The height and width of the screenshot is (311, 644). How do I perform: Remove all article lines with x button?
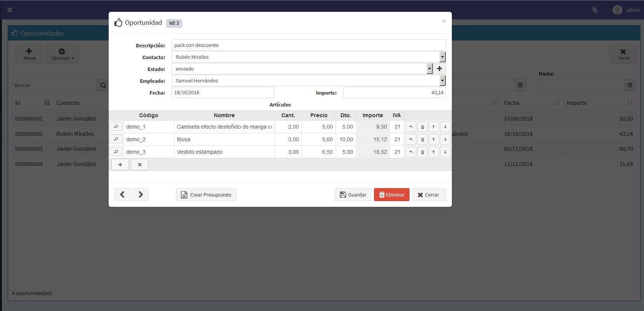[140, 164]
